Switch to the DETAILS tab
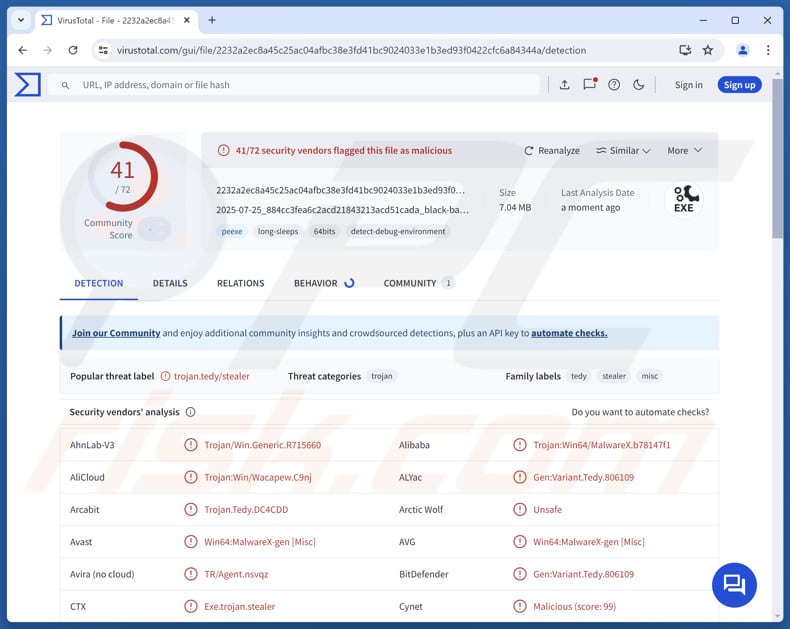Viewport: 790px width, 629px height. pyautogui.click(x=170, y=283)
